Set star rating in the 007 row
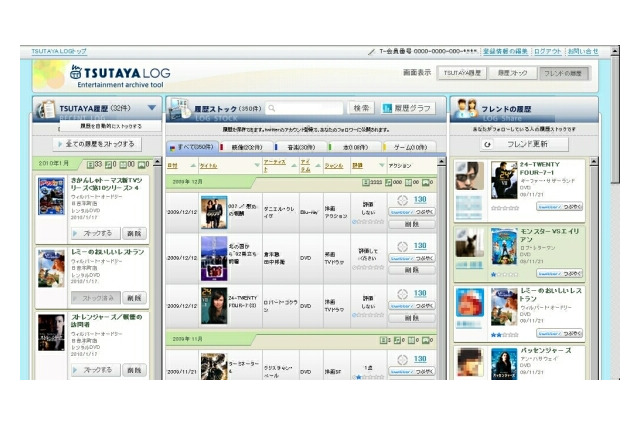 (x=368, y=222)
